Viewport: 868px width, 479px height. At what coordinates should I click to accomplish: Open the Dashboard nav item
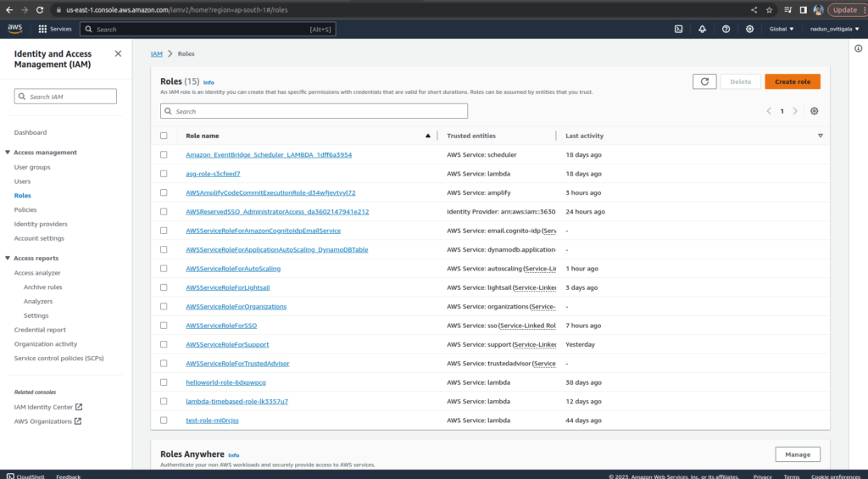pos(31,132)
